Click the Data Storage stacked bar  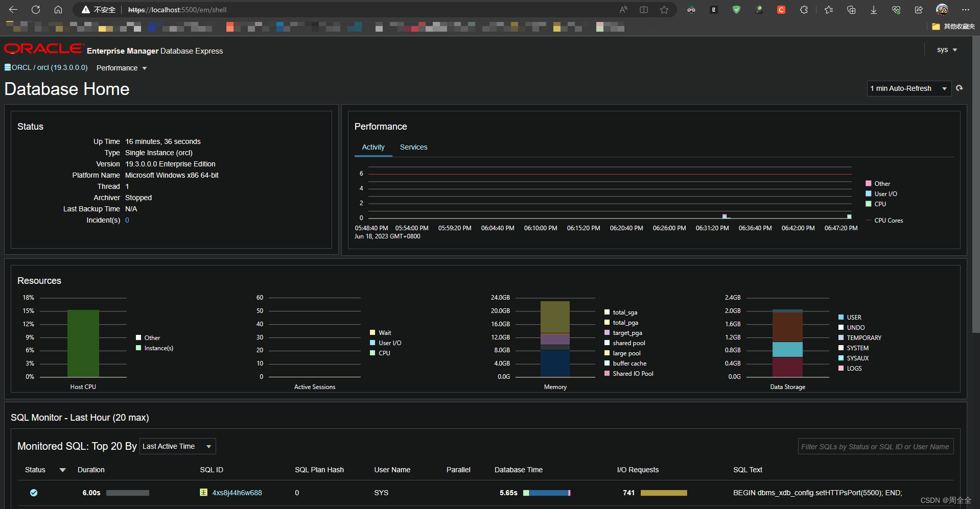pos(787,343)
